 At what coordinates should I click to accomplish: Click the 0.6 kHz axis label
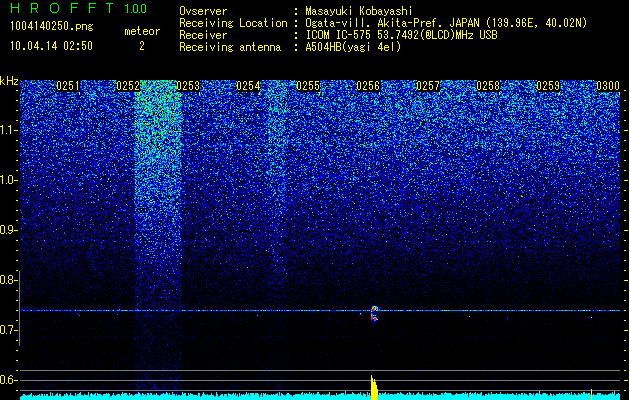(9, 380)
